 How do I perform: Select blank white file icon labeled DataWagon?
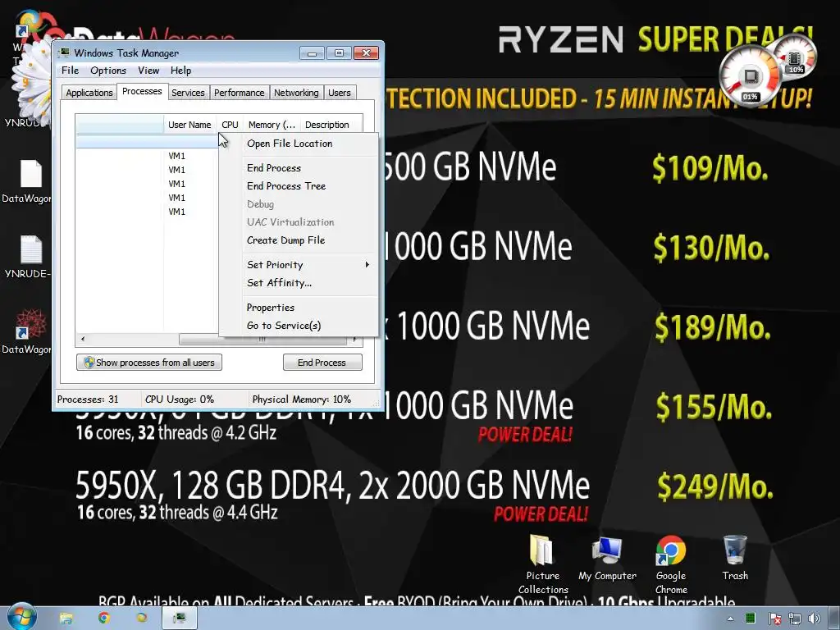30,182
